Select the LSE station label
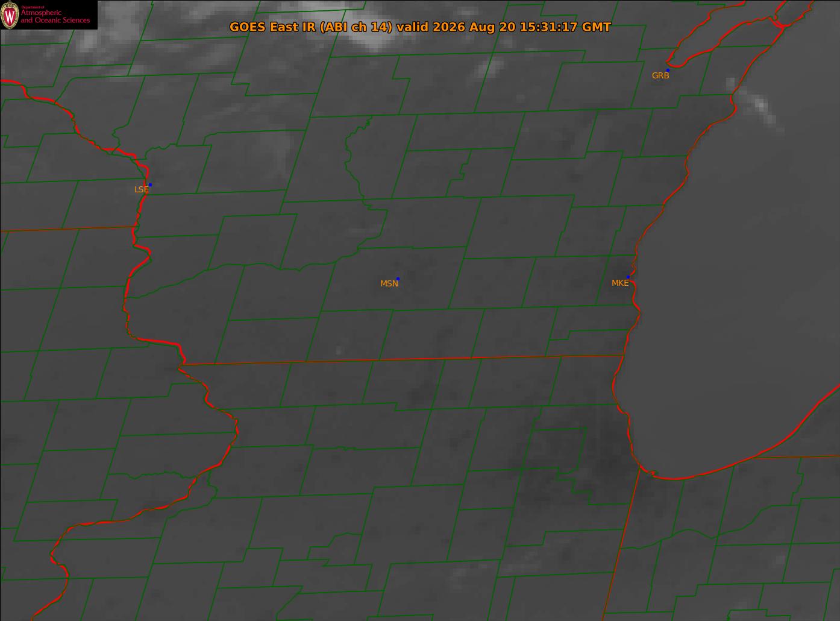The height and width of the screenshot is (621, 840). pos(141,189)
